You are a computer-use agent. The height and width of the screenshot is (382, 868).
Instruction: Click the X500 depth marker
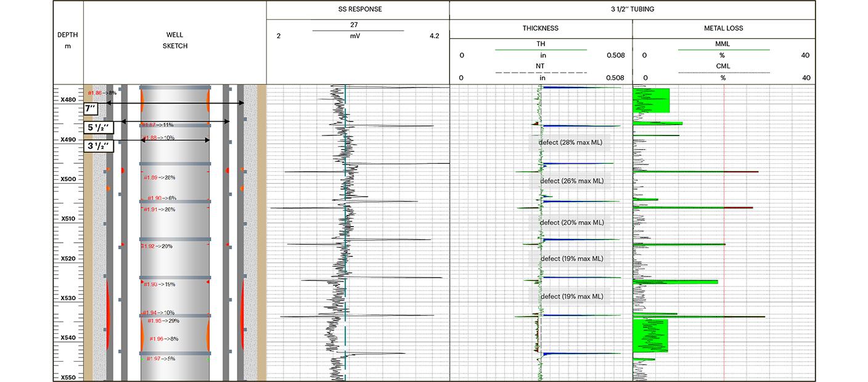tap(68, 179)
